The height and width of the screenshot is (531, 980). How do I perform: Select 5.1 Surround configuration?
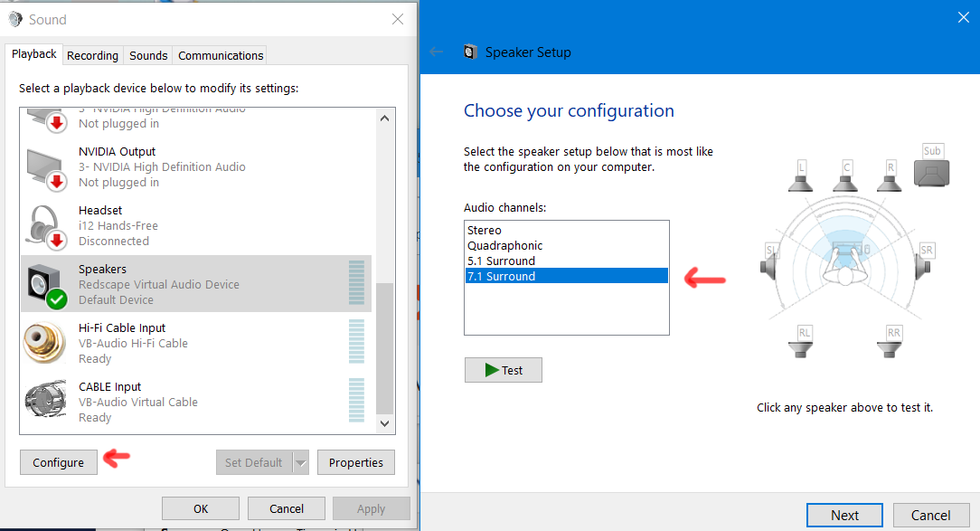567,261
